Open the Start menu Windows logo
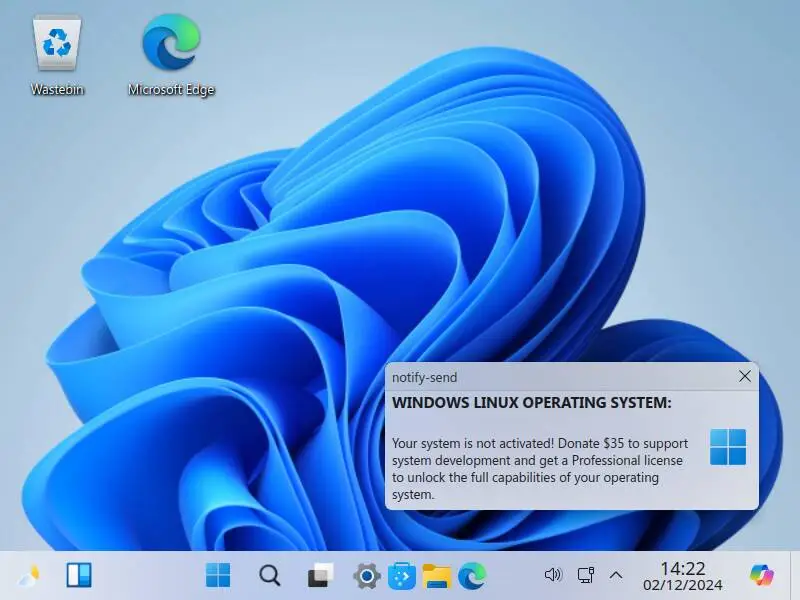Screen dimensions: 800x600 point(218,575)
